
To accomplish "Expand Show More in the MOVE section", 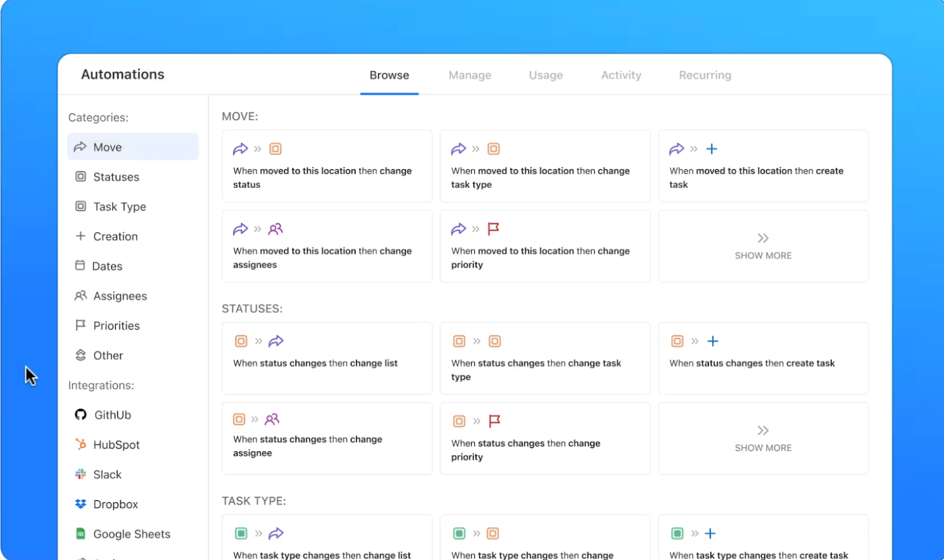I will [x=763, y=246].
